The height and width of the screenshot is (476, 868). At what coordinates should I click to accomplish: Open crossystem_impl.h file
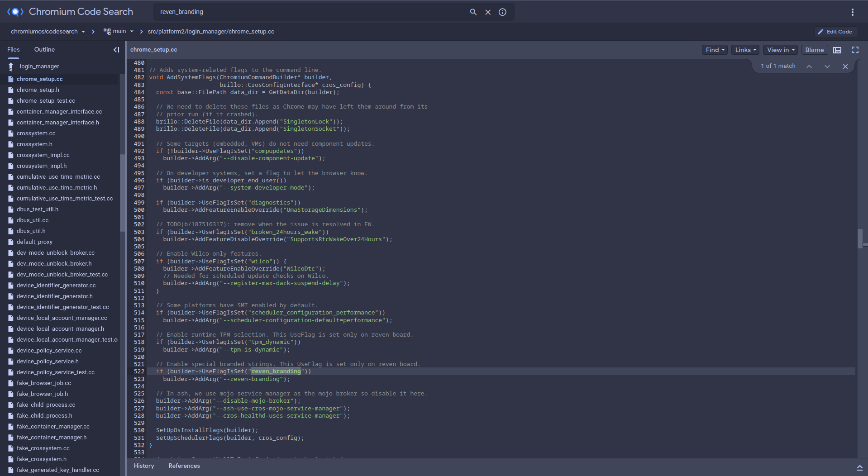pyautogui.click(x=42, y=166)
